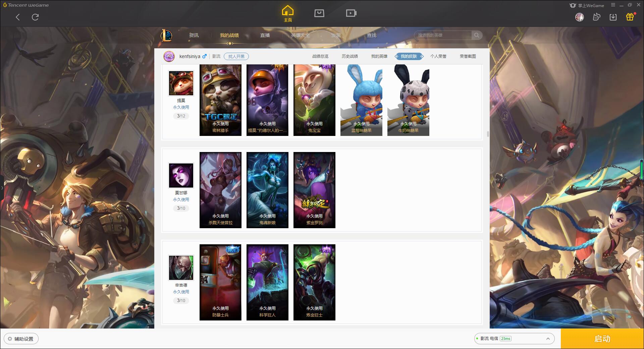Open the 历史战绩 sub-tab

point(350,56)
